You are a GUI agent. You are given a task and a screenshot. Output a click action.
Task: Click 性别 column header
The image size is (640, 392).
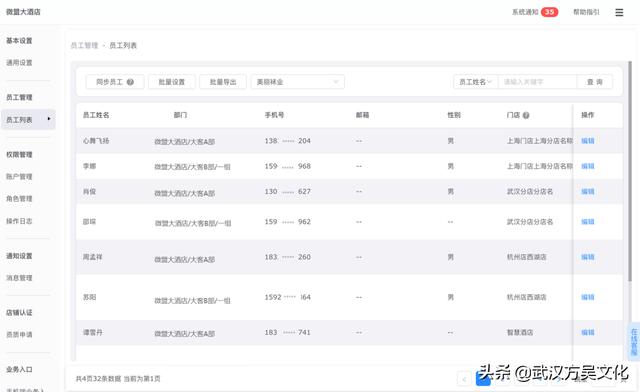(454, 115)
